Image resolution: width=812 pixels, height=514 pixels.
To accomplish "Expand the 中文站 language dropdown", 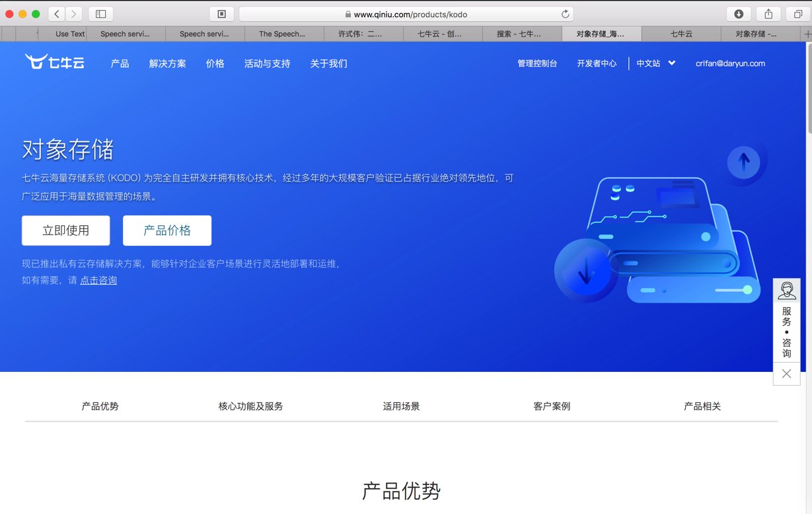I will pyautogui.click(x=655, y=63).
